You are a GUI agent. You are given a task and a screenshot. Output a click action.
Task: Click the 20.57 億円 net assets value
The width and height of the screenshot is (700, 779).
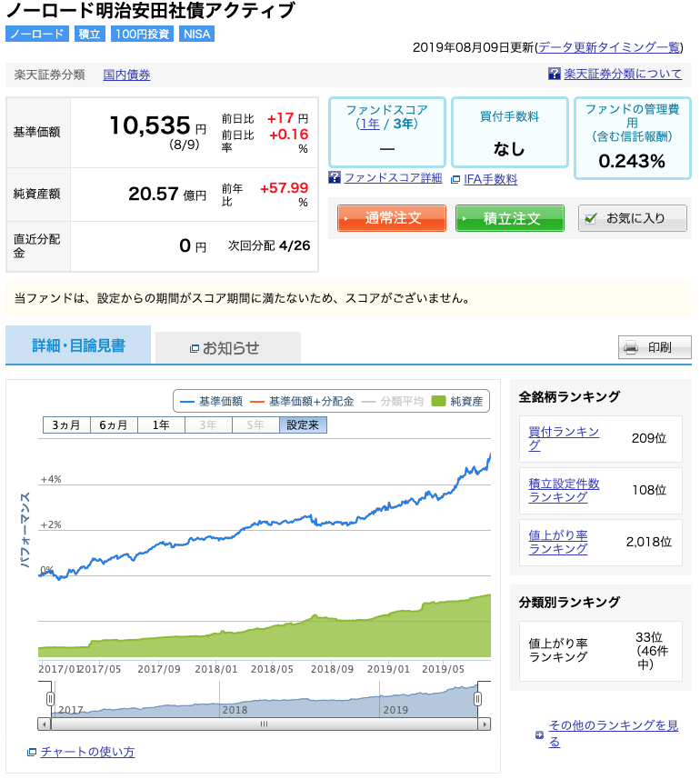tap(167, 195)
